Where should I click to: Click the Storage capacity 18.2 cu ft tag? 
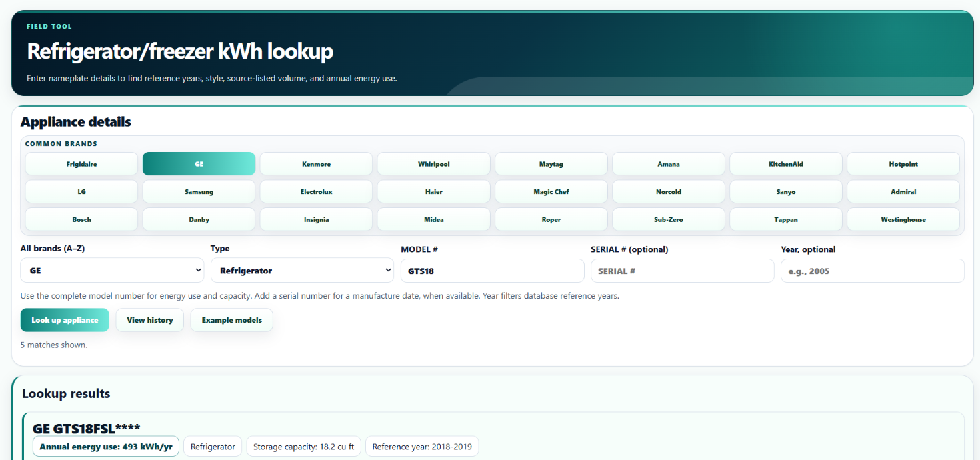click(x=304, y=447)
